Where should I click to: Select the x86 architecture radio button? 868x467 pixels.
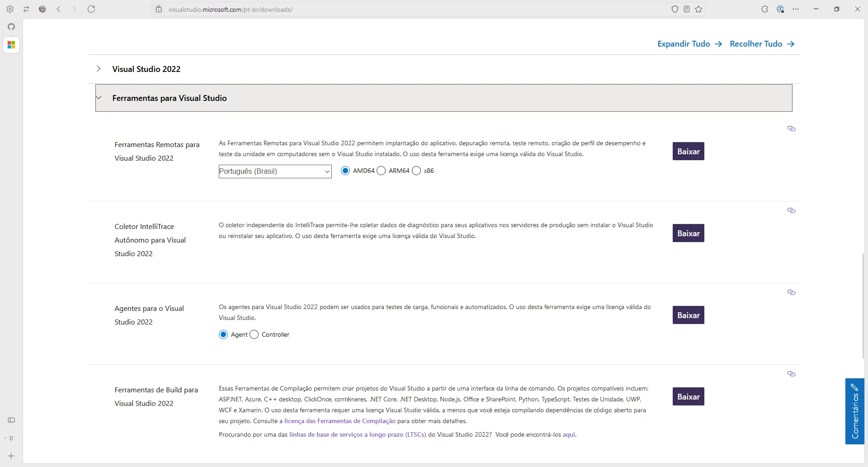pos(416,171)
